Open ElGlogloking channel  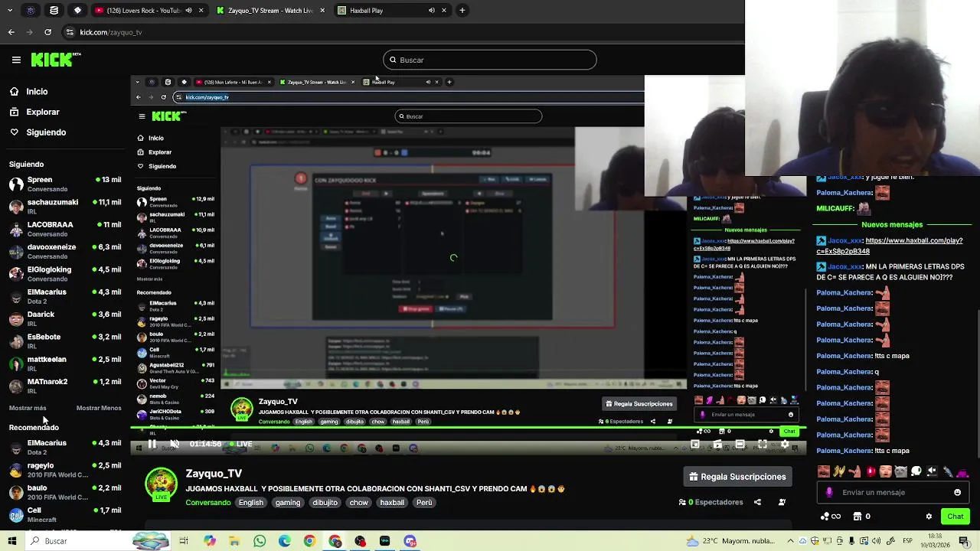(65, 273)
